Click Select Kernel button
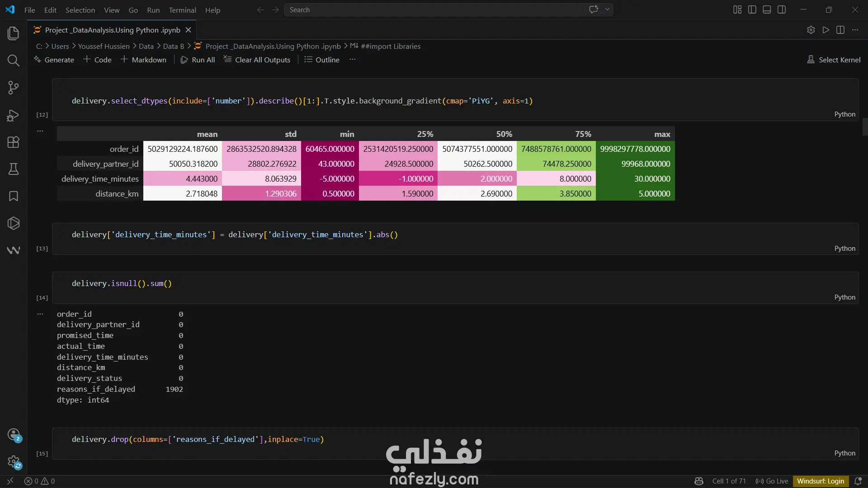Image resolution: width=868 pixels, height=488 pixels. click(x=834, y=60)
